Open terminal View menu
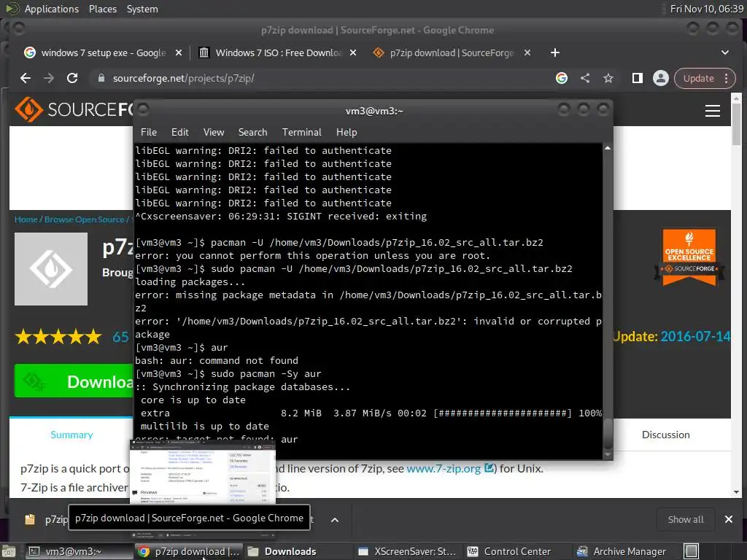The height and width of the screenshot is (560, 747). pyautogui.click(x=214, y=133)
